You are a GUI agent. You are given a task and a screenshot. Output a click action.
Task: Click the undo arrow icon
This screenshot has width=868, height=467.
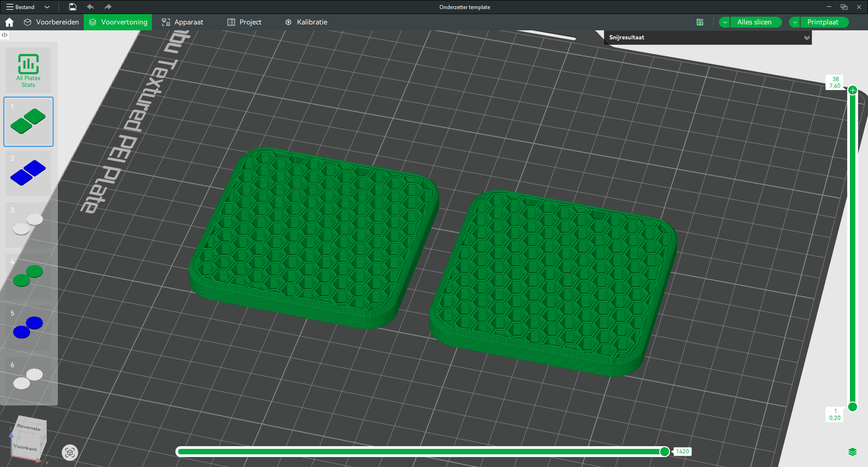point(90,7)
